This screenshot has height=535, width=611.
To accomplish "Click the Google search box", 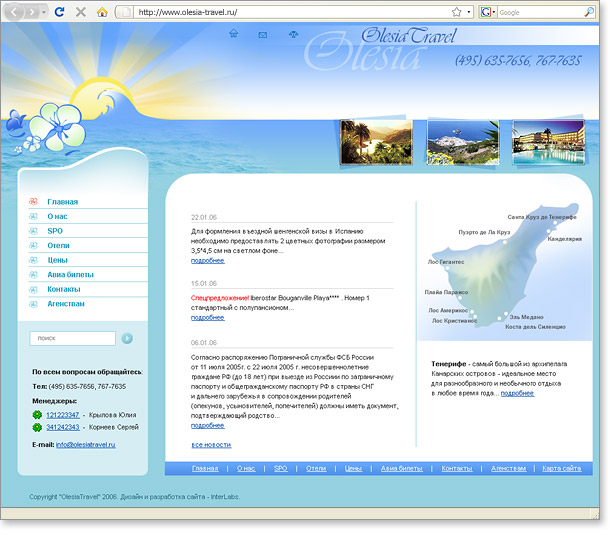I will [540, 12].
